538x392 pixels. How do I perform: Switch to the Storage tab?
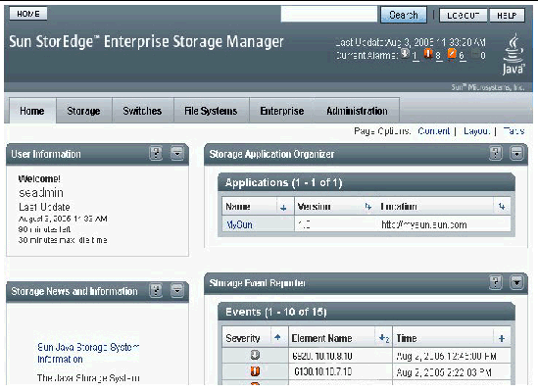[x=83, y=111]
